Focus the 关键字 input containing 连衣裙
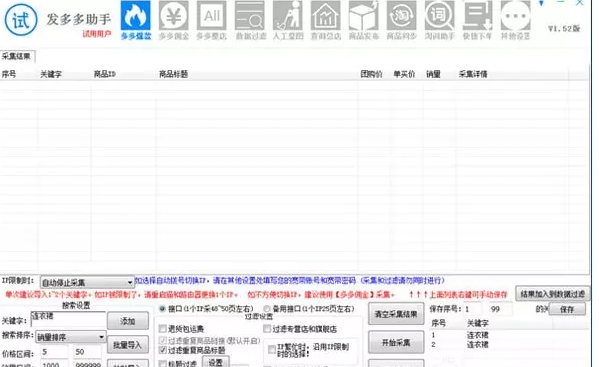The height and width of the screenshot is (367, 599). [x=68, y=319]
